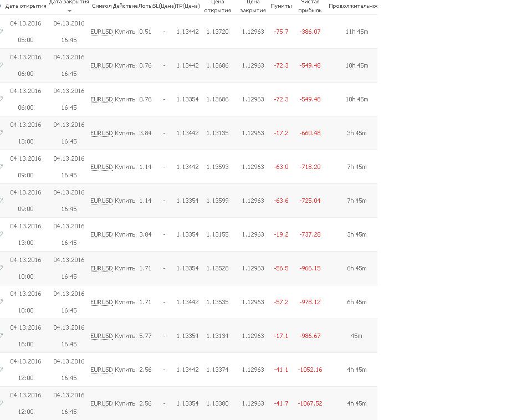Click the tag icon on the -986.67 trade row

[x=1, y=336]
